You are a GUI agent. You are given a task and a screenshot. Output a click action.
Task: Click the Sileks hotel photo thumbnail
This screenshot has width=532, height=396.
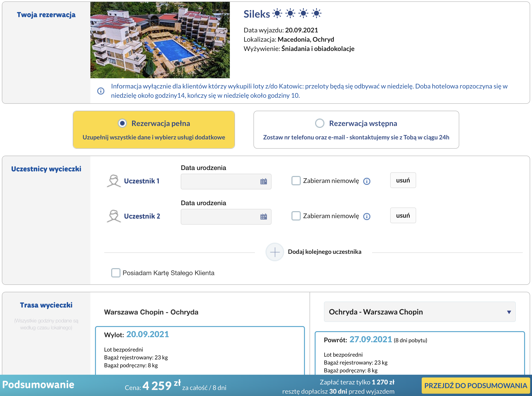[160, 40]
